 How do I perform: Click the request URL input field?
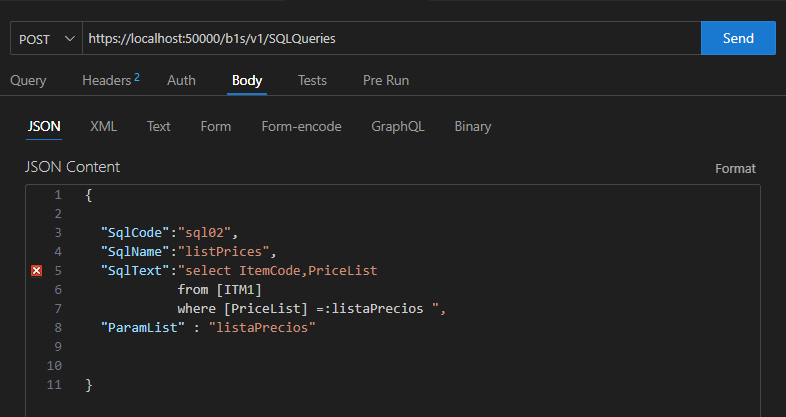pyautogui.click(x=390, y=38)
